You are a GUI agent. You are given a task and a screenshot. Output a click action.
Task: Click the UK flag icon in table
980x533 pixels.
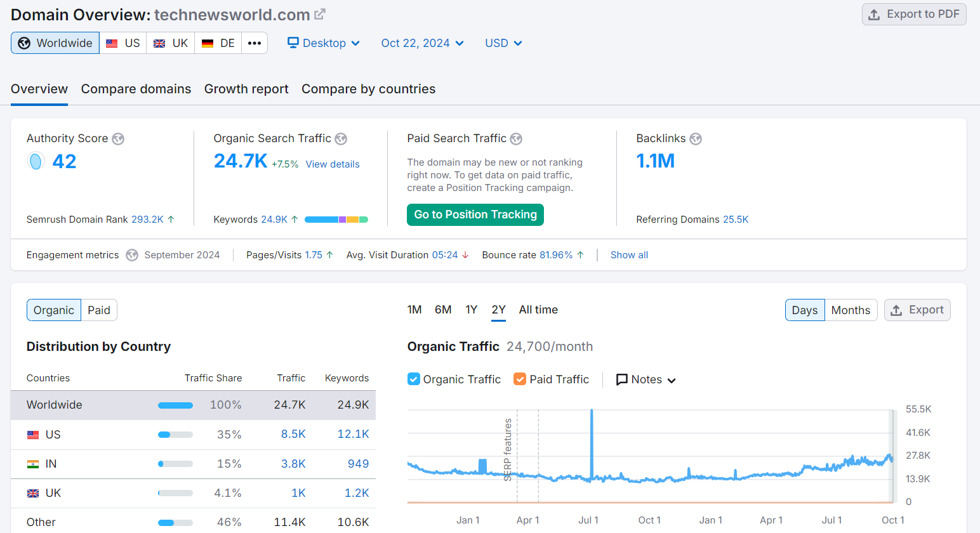(33, 493)
